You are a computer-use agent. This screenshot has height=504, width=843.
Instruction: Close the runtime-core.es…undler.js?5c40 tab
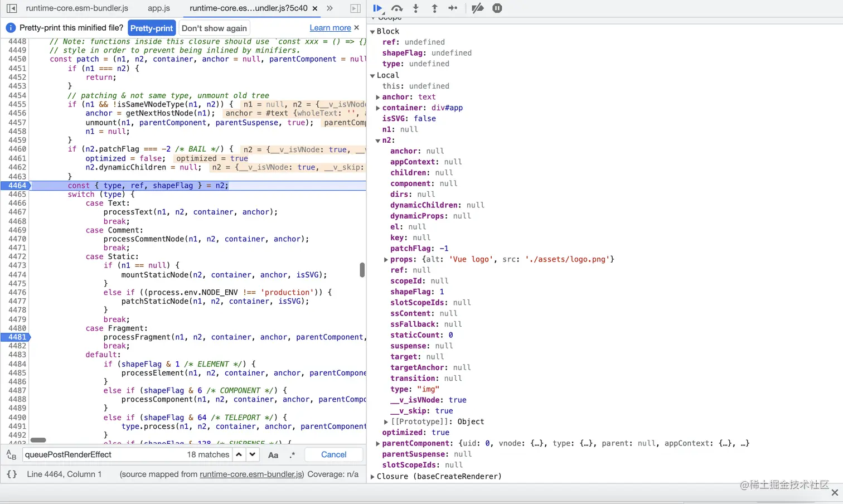(x=315, y=8)
